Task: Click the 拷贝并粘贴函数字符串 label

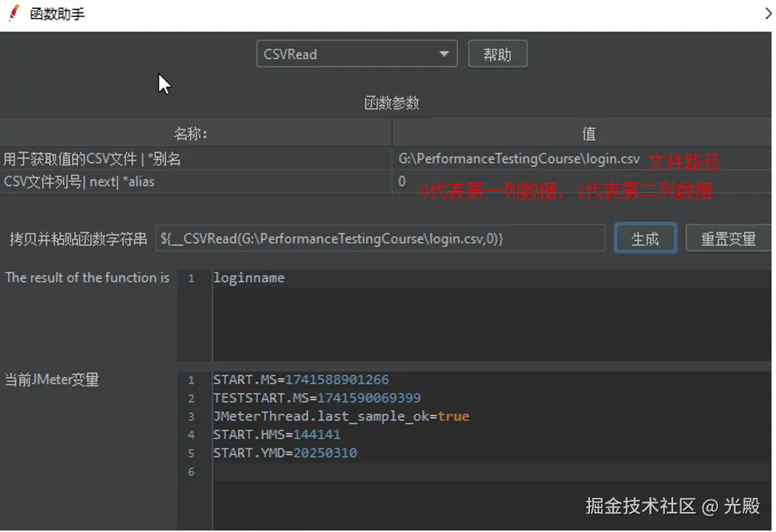Action: tap(79, 239)
